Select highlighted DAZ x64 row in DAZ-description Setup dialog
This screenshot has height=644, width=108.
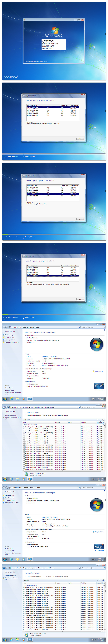(x=53, y=194)
